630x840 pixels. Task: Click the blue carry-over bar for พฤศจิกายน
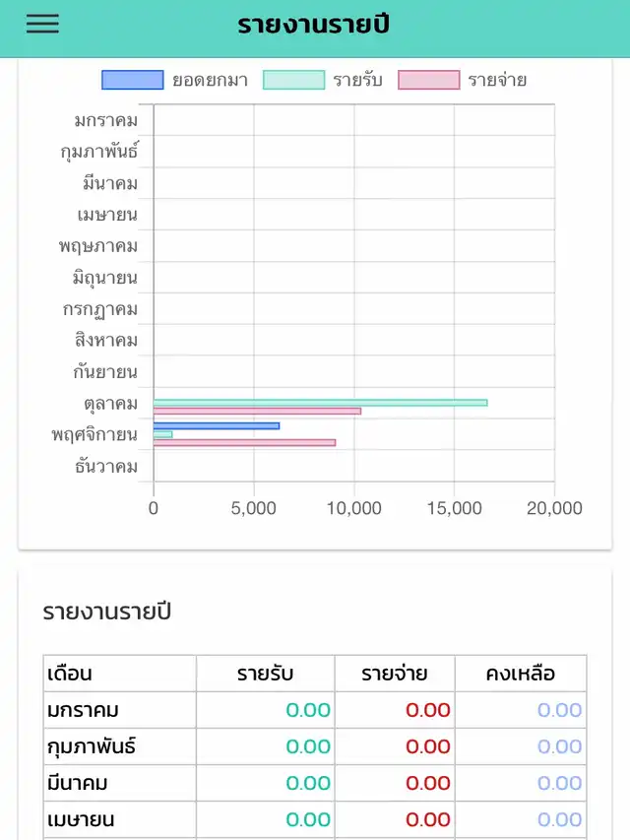(x=217, y=425)
